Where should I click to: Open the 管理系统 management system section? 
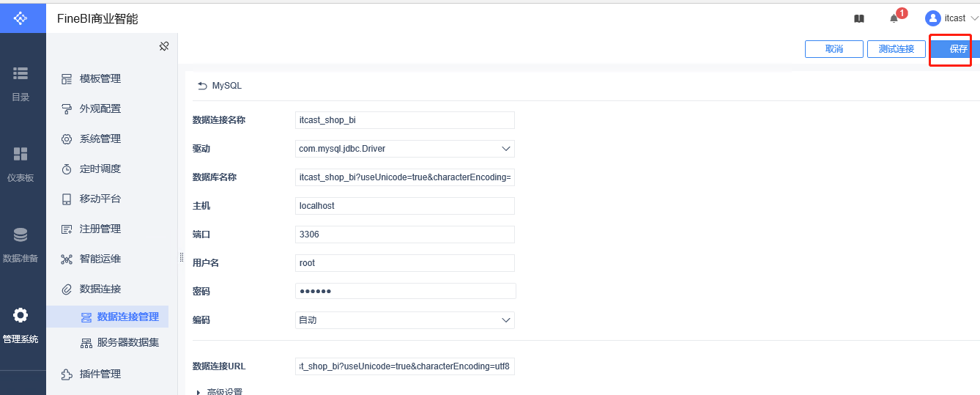click(x=21, y=326)
